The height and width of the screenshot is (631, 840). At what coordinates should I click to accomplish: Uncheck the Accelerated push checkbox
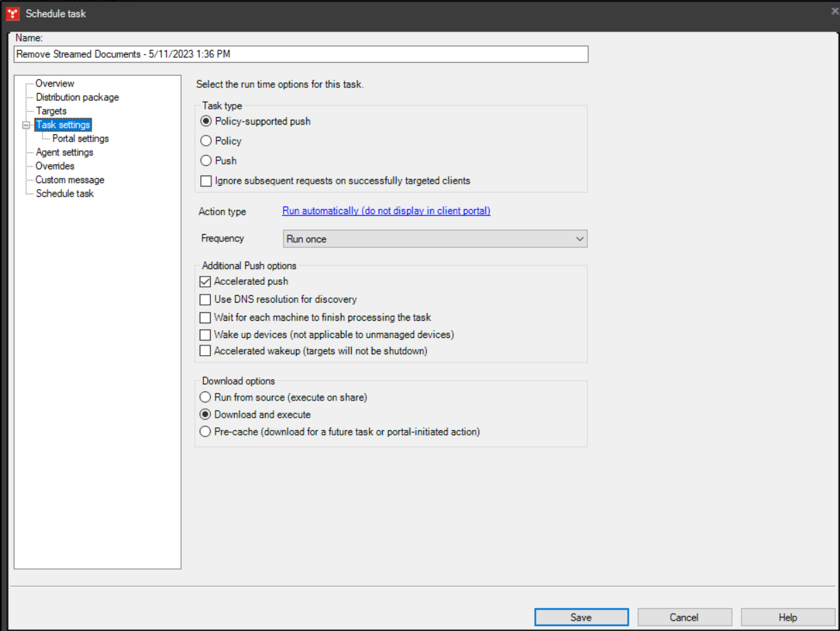(x=204, y=281)
